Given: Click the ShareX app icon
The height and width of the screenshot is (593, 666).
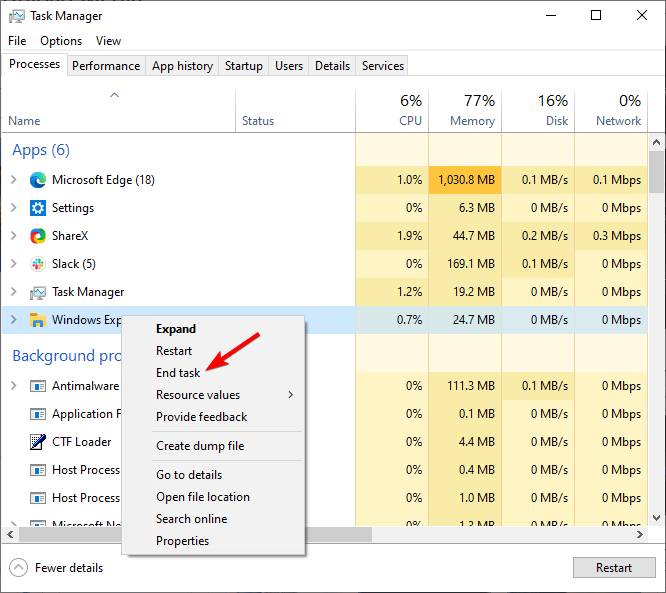Looking at the screenshot, I should point(38,236).
